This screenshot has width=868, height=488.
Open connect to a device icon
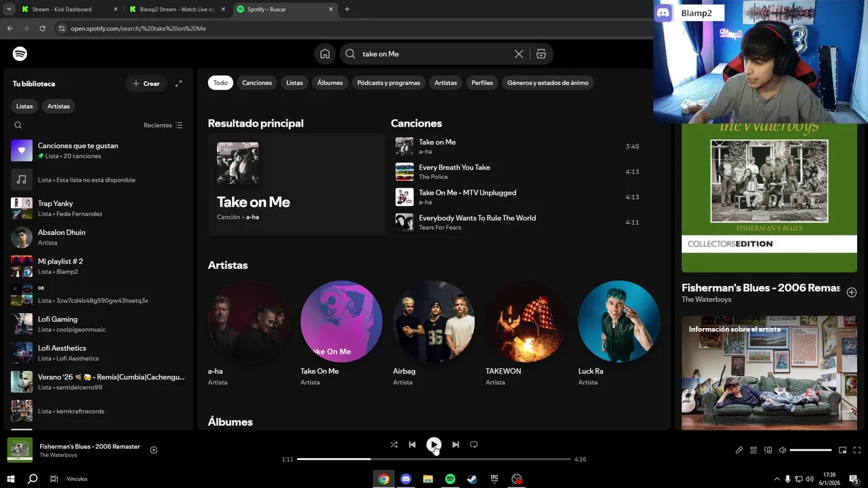(768, 450)
